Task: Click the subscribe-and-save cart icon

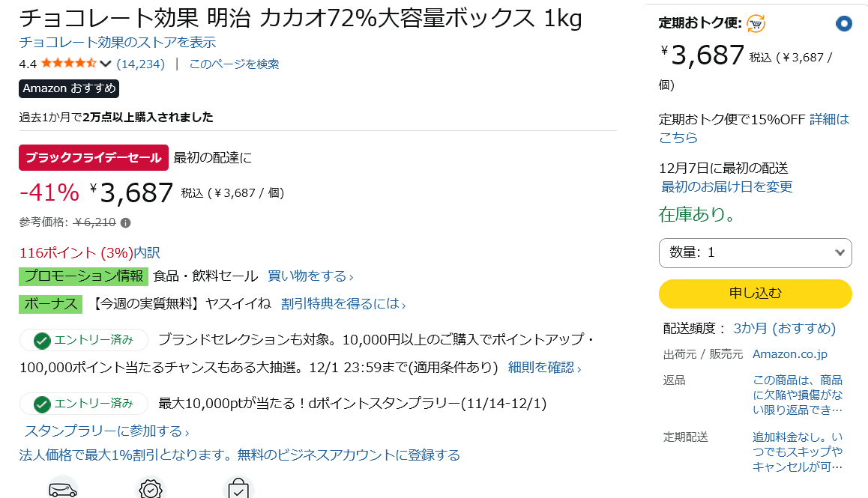Action: tap(756, 24)
